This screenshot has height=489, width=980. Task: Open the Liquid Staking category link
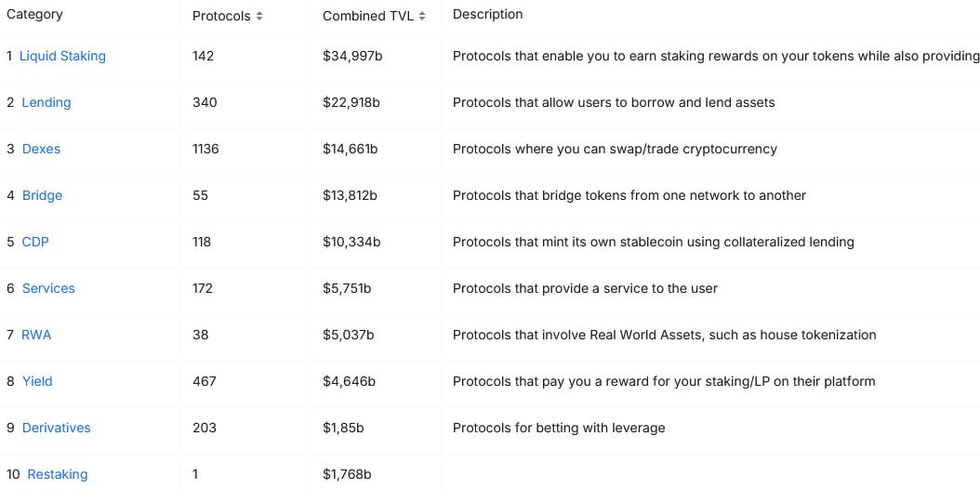(x=62, y=56)
